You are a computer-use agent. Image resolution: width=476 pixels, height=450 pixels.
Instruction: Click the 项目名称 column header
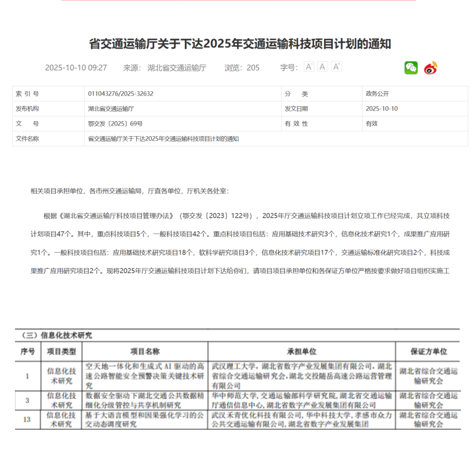[145, 351]
